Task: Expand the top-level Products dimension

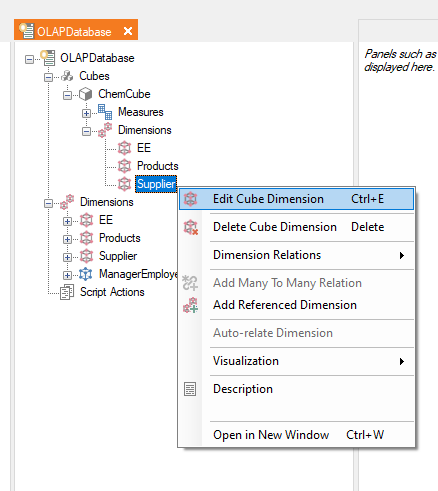Action: click(67, 239)
